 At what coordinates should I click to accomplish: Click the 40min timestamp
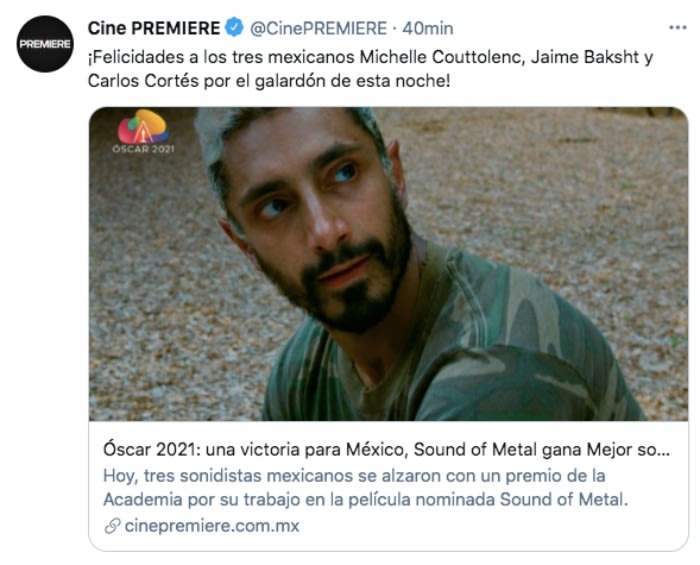tap(428, 29)
